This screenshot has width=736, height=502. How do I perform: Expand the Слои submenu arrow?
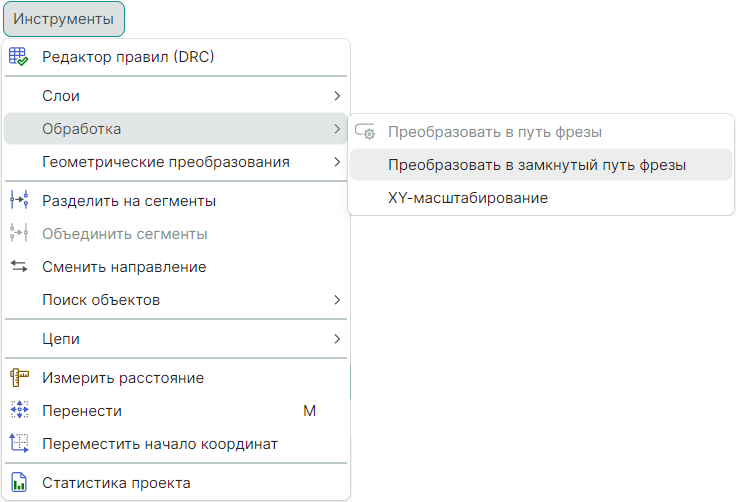click(x=337, y=96)
